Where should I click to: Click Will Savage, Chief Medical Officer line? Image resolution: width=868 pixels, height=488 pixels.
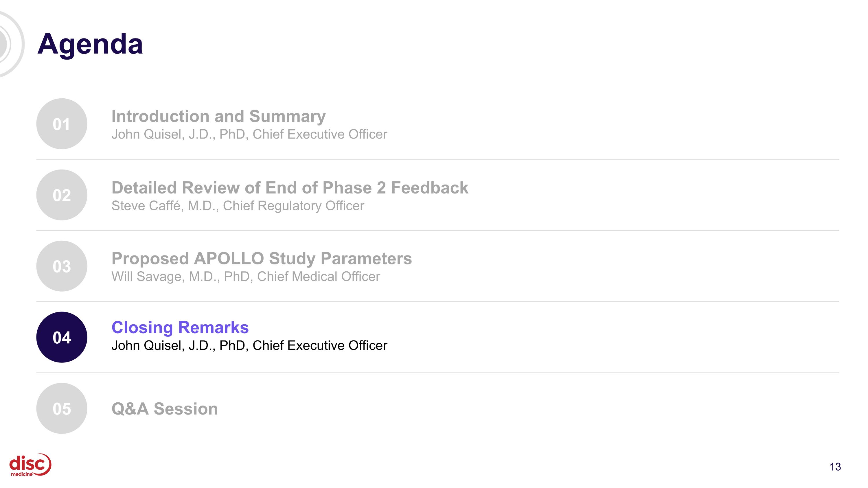click(246, 277)
